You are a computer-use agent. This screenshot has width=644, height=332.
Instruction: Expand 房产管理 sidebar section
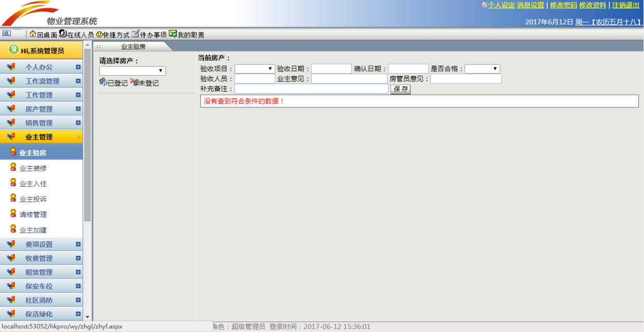click(x=39, y=109)
